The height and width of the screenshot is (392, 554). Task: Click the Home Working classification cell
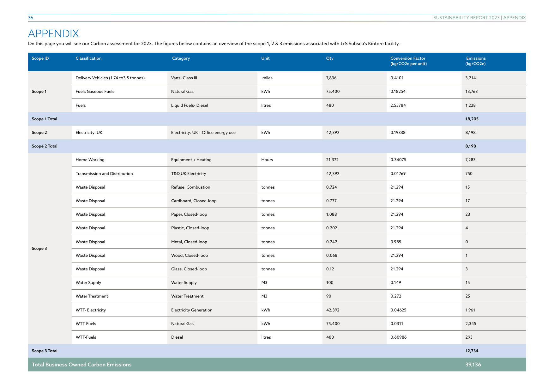click(x=90, y=160)
